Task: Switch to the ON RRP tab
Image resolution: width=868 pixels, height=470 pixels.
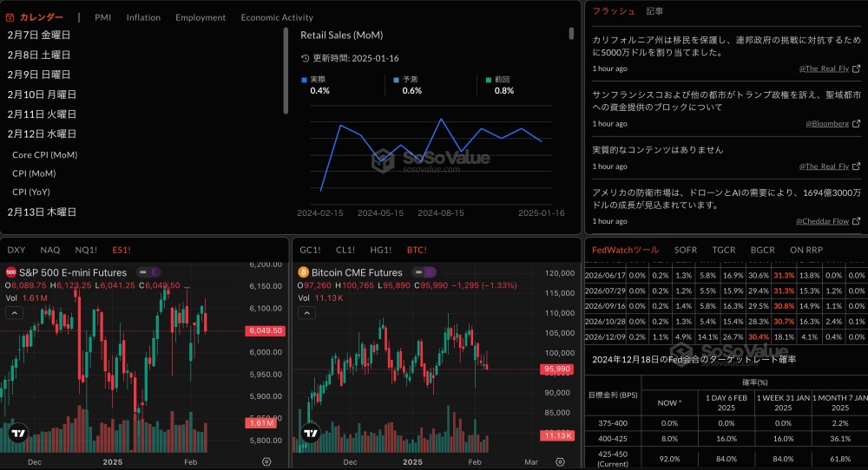Action: [x=806, y=250]
